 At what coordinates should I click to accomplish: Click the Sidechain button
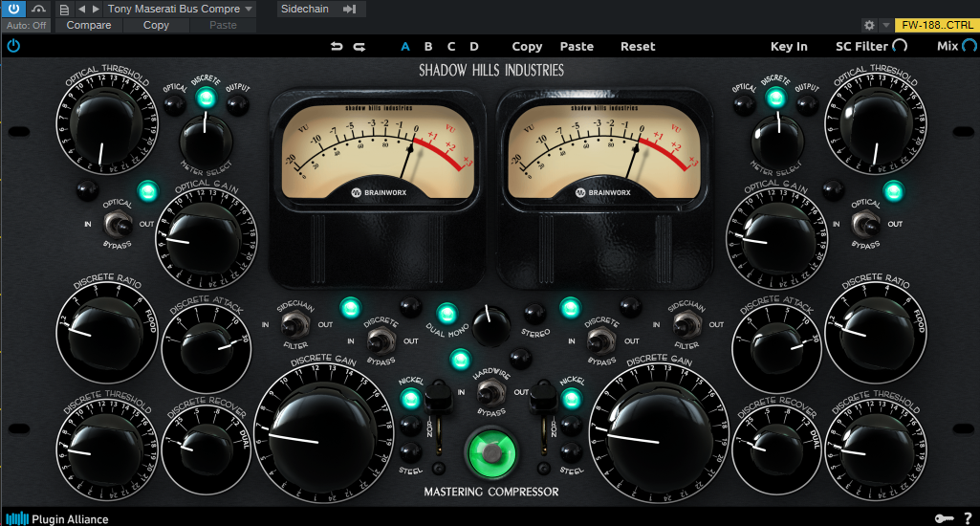304,9
